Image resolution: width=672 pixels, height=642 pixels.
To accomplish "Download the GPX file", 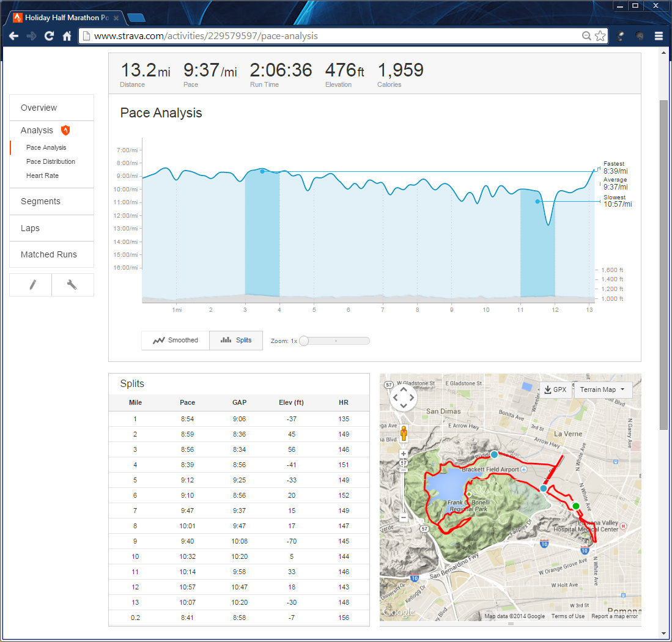I will [556, 389].
